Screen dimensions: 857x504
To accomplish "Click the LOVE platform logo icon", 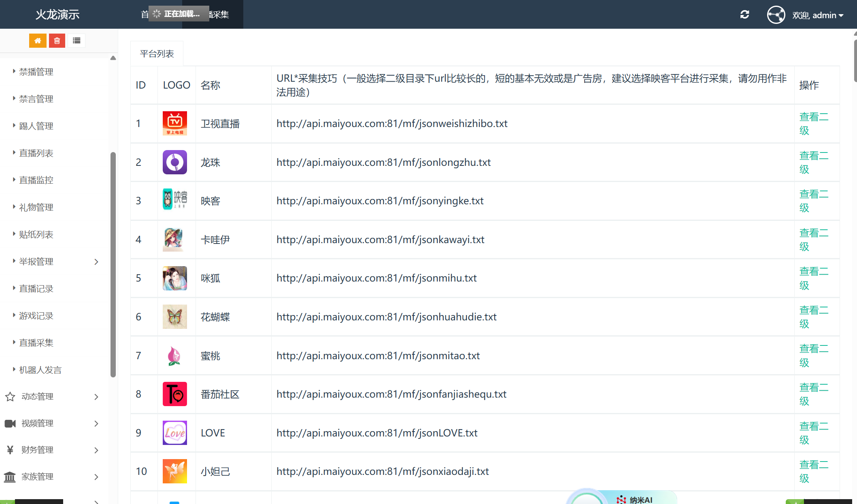I will click(174, 433).
